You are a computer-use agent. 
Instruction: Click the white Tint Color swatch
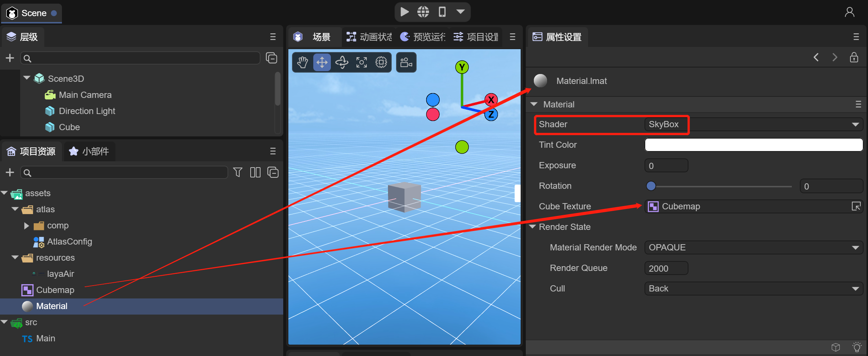[x=753, y=145]
